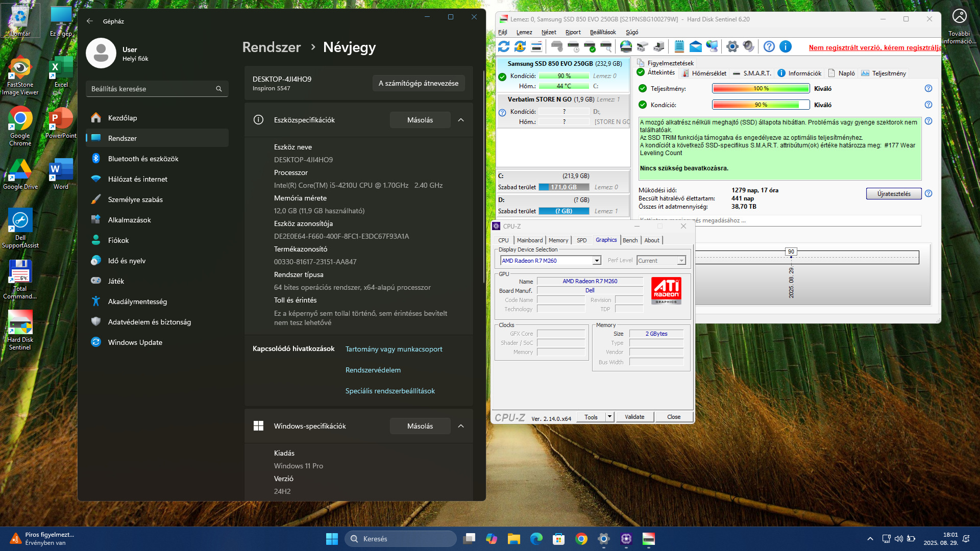This screenshot has width=980, height=551.
Task: Click the Beállítás keresése search field
Action: pos(153,89)
